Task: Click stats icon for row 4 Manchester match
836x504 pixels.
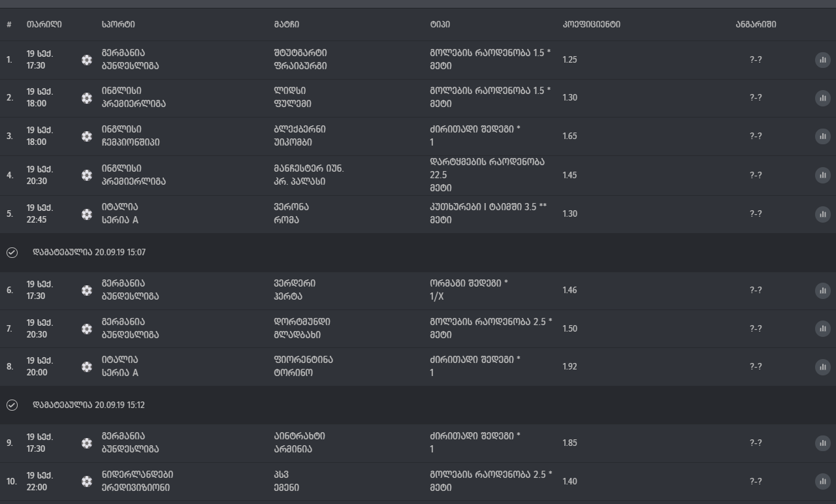Action: pyautogui.click(x=822, y=175)
